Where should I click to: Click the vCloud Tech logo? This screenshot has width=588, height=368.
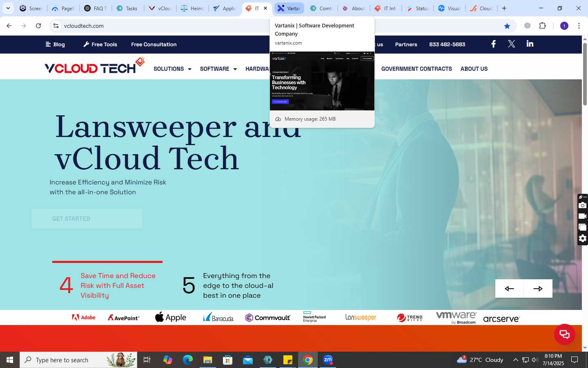tap(95, 66)
